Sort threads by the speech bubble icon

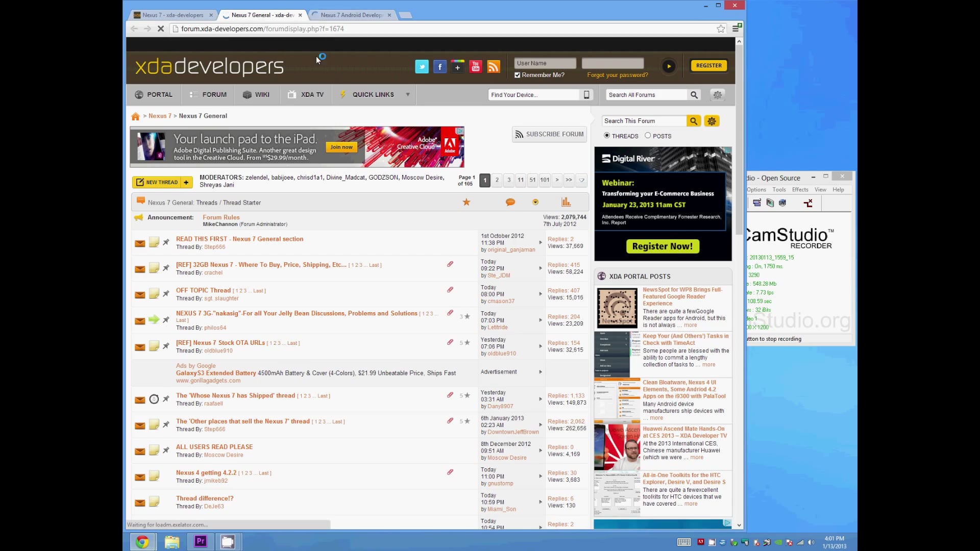[510, 202]
